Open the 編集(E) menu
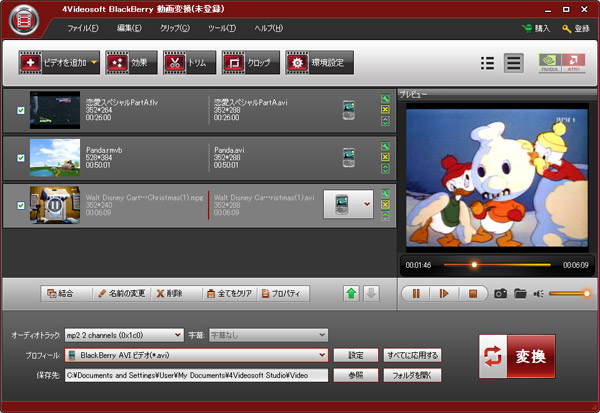Screen dimensions: 600x413 pyautogui.click(x=129, y=28)
